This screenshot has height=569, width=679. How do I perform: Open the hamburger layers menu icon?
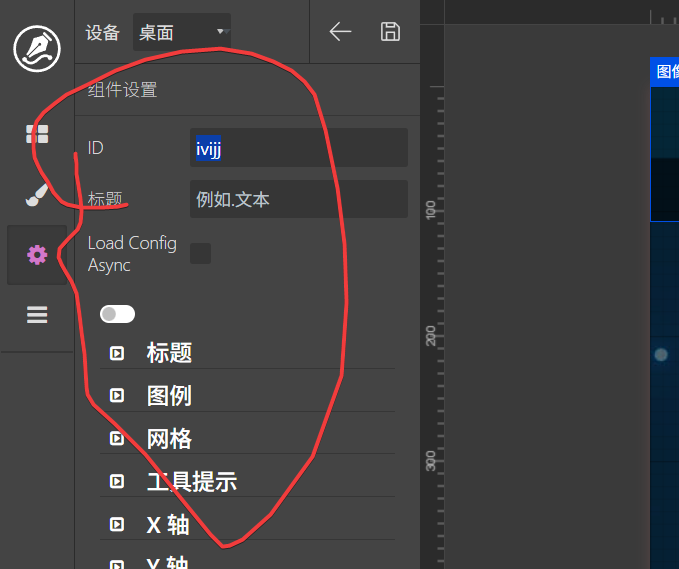[x=37, y=315]
